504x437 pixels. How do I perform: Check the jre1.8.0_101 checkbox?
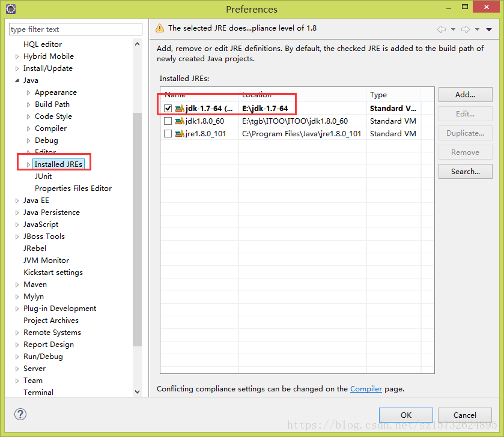click(x=168, y=134)
